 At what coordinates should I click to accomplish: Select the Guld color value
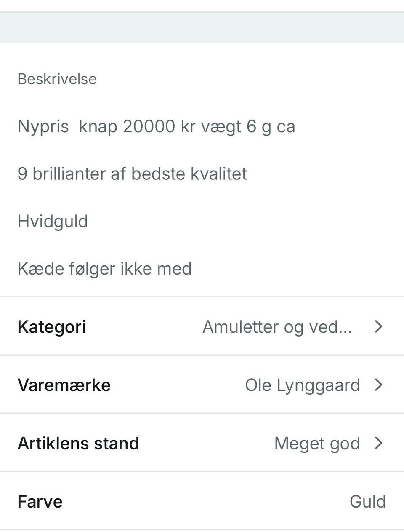[x=367, y=501]
